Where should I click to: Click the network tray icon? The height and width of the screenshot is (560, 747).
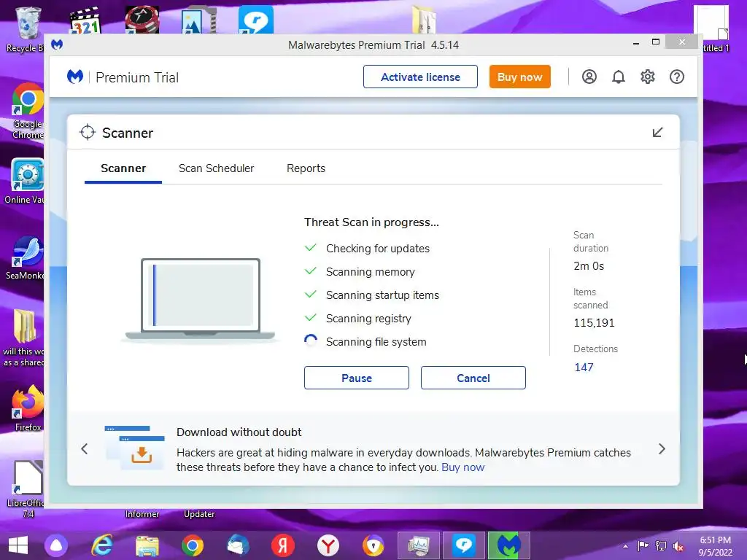pos(661,546)
